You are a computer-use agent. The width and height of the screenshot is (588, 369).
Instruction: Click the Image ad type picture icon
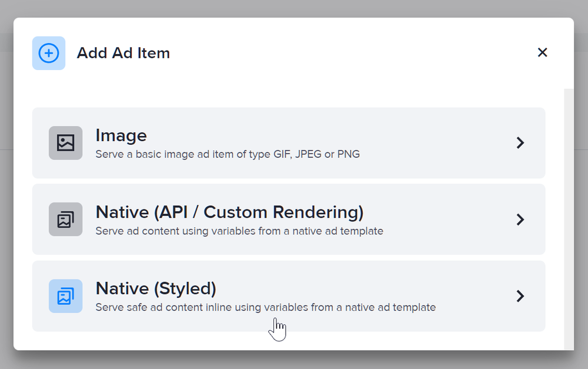click(65, 143)
